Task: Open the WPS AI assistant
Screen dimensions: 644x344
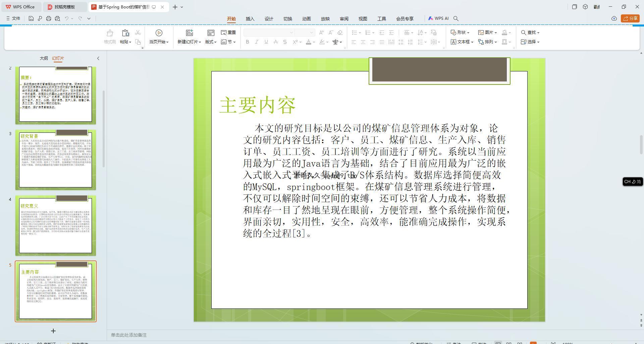Action: coord(438,18)
